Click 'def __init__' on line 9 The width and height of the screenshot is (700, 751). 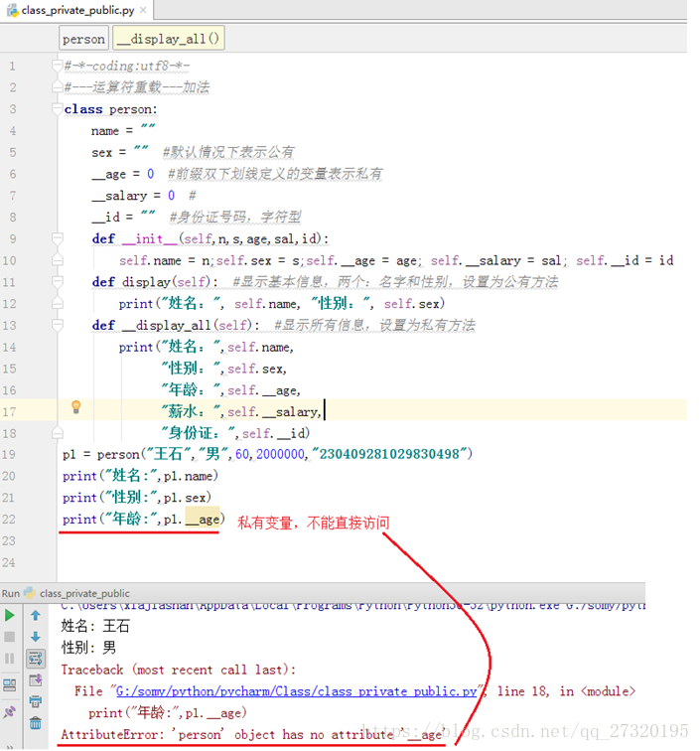pyautogui.click(x=135, y=238)
